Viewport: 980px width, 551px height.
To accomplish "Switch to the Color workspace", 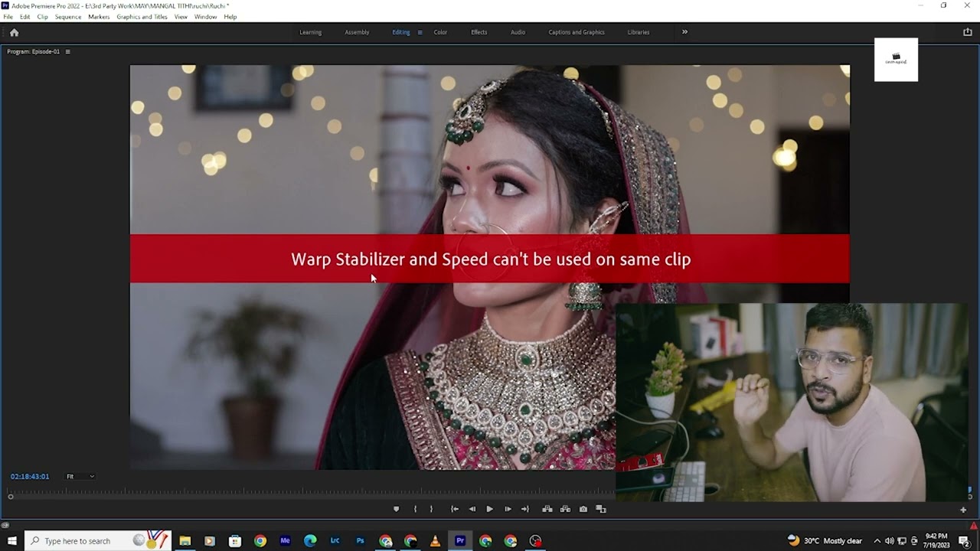I will tap(440, 32).
